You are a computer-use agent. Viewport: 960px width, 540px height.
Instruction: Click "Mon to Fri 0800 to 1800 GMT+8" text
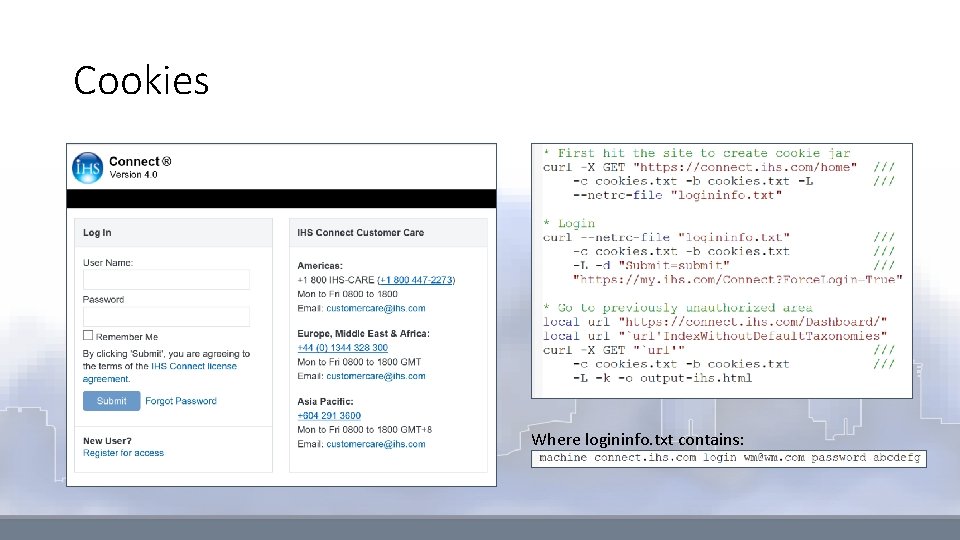coord(364,430)
